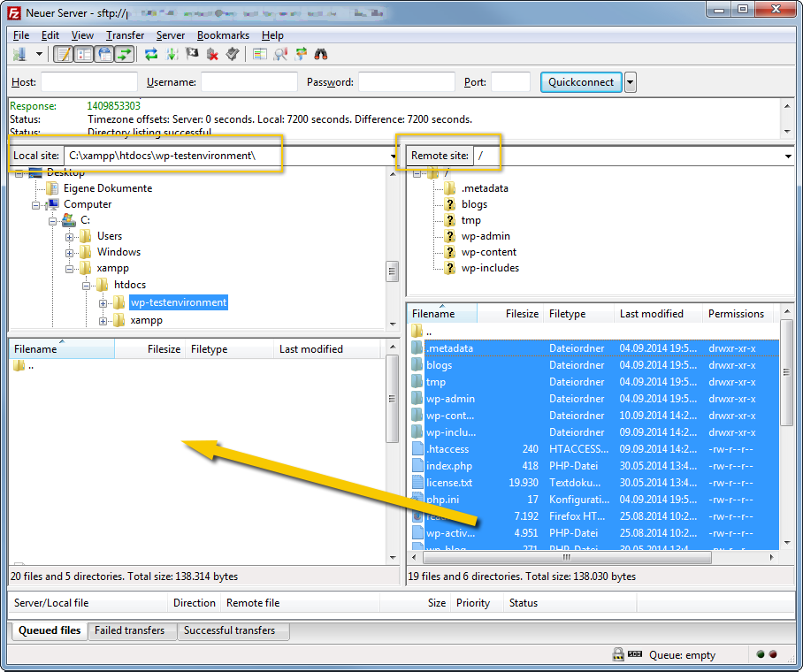Click the Username input field
Viewport: 803px width, 672px height.
tap(249, 82)
